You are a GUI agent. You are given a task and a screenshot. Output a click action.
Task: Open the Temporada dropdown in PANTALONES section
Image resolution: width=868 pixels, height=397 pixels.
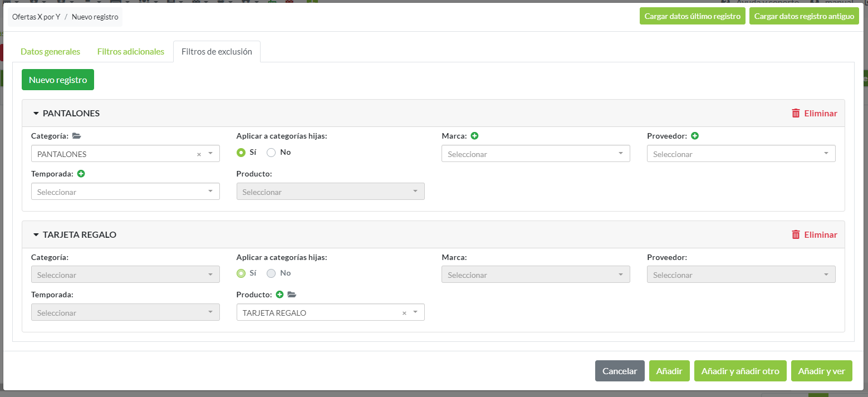click(125, 192)
